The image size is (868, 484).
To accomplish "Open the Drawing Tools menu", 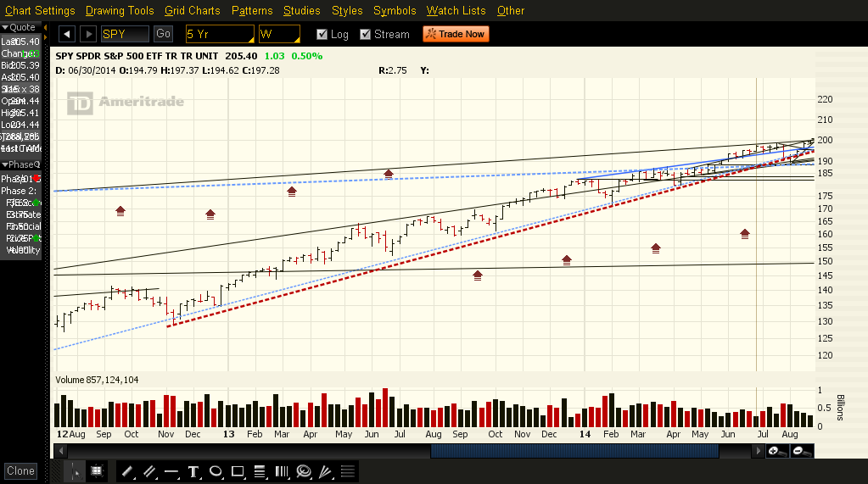I will coord(120,10).
